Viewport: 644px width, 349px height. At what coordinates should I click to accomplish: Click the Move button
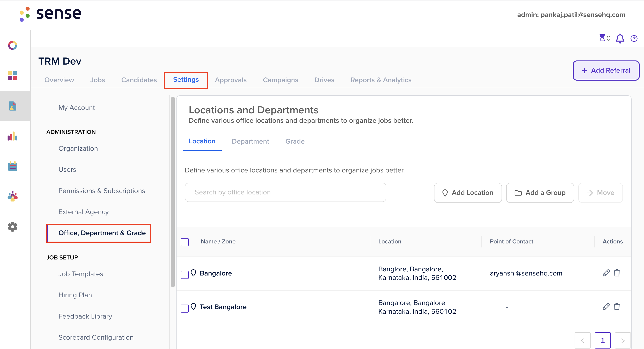pyautogui.click(x=600, y=193)
